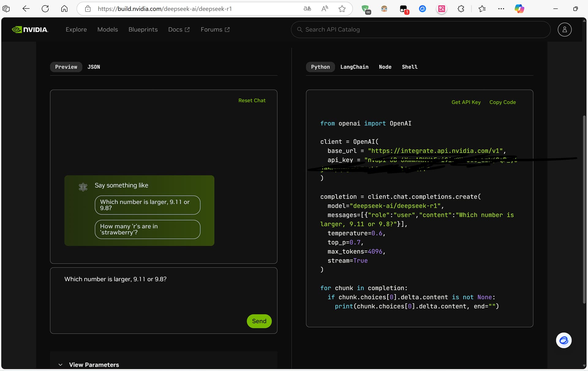Screen dimensions: 588x371
Task: Click the 'stream=True' code line
Action: tap(347, 261)
